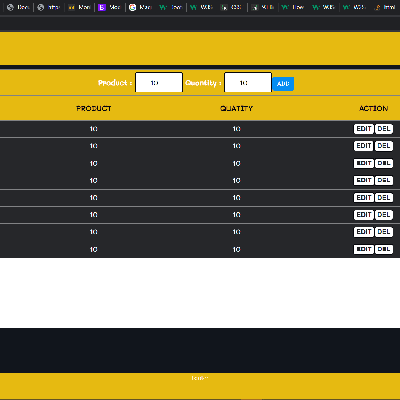The width and height of the screenshot is (400, 400).
Task: Click DEL in the third table row
Action: (384, 163)
